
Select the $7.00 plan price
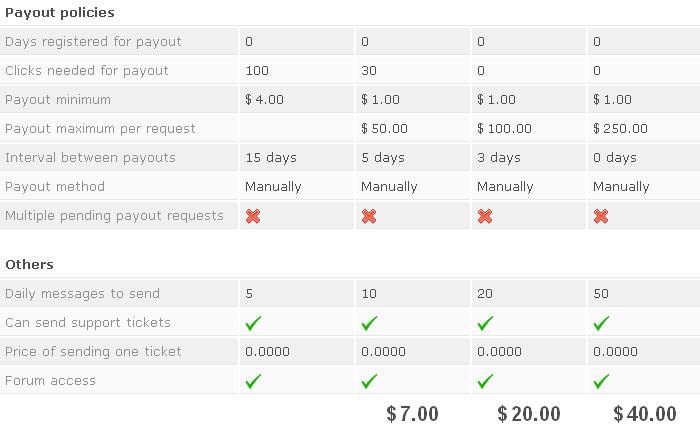pos(412,414)
